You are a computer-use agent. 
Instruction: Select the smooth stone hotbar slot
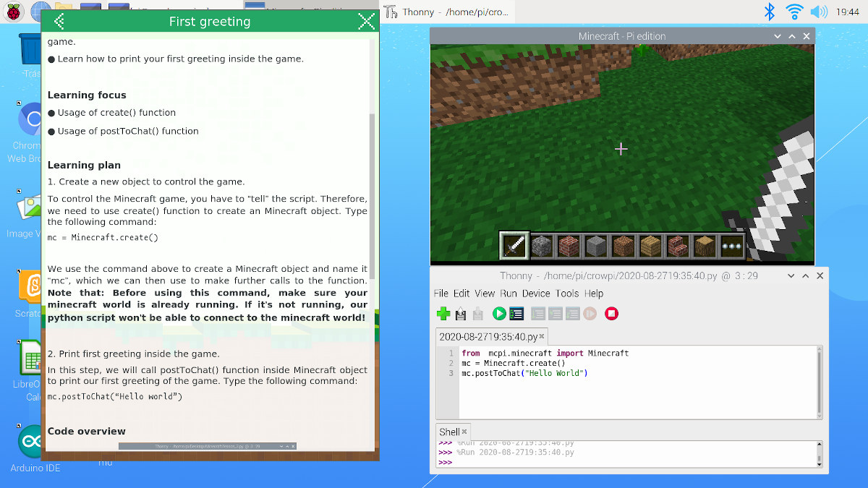595,247
